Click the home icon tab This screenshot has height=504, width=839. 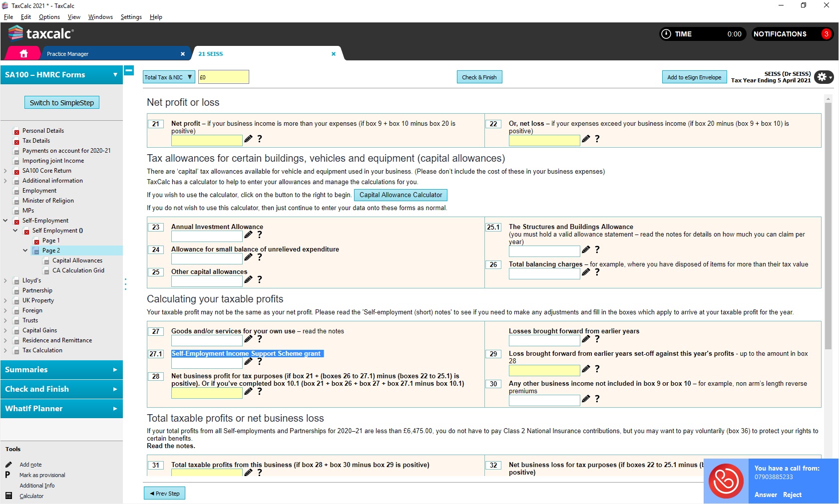pos(23,53)
